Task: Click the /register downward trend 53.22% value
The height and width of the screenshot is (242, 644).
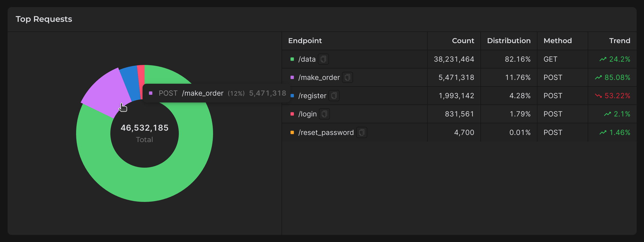Action: tap(617, 96)
